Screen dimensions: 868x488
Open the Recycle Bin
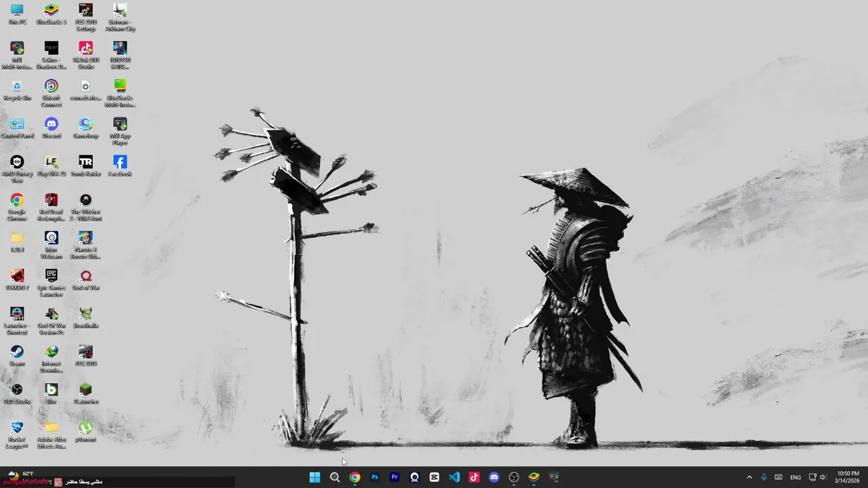pyautogui.click(x=17, y=90)
